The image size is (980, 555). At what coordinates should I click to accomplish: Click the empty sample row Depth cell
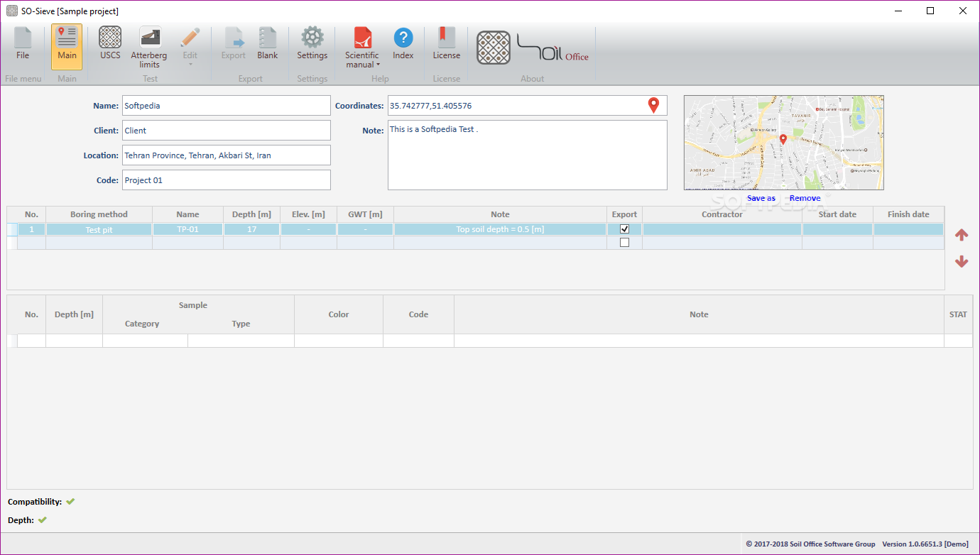(74, 341)
